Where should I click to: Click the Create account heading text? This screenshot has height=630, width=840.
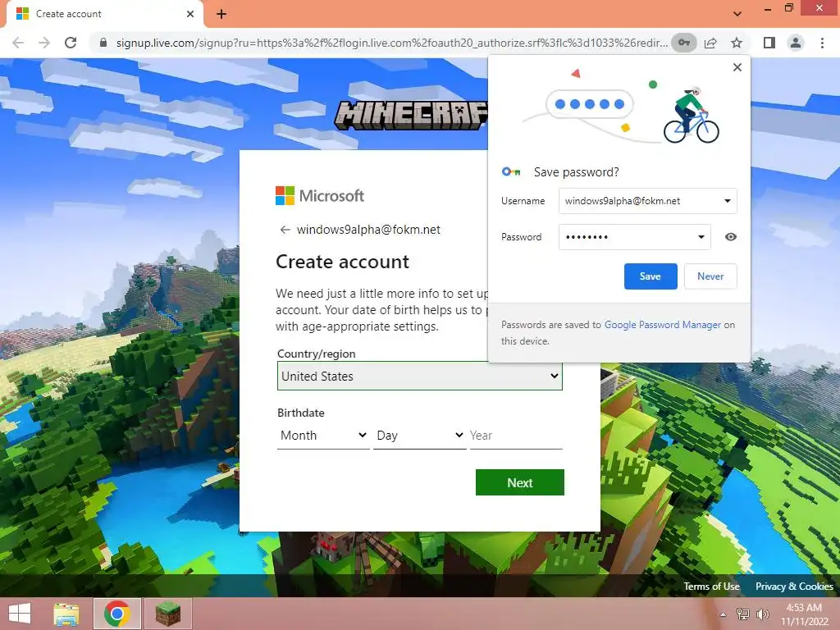342,262
